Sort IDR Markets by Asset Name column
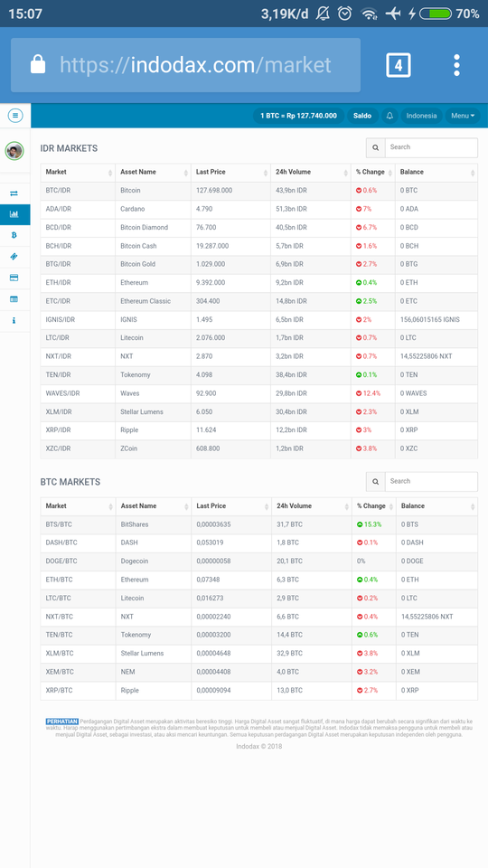The width and height of the screenshot is (488, 868). click(154, 172)
